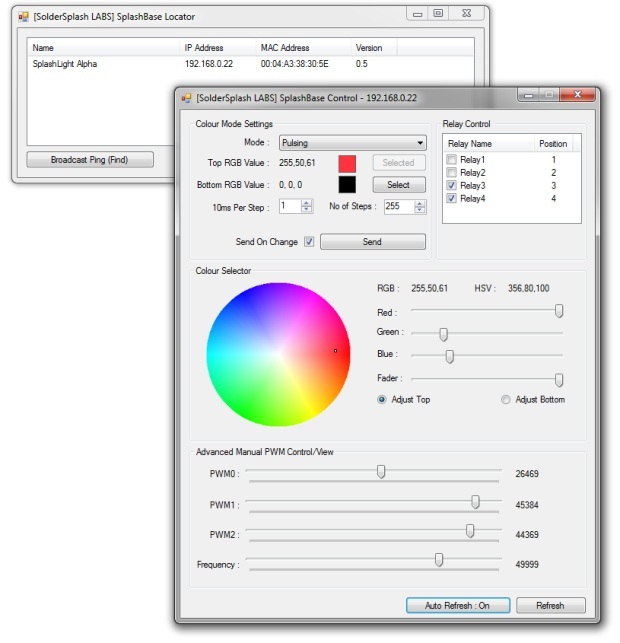Image resolution: width=620 pixels, height=643 pixels.
Task: Click the Position column header
Action: point(553,144)
